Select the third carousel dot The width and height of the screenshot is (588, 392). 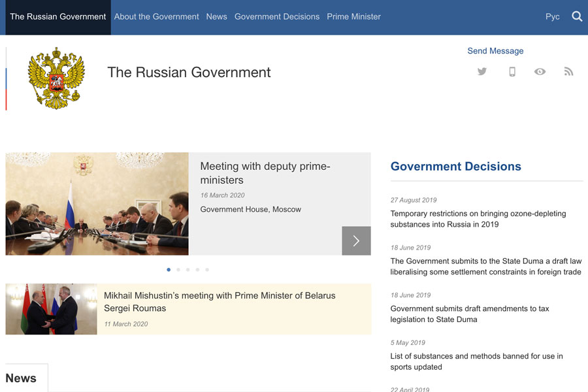click(188, 270)
